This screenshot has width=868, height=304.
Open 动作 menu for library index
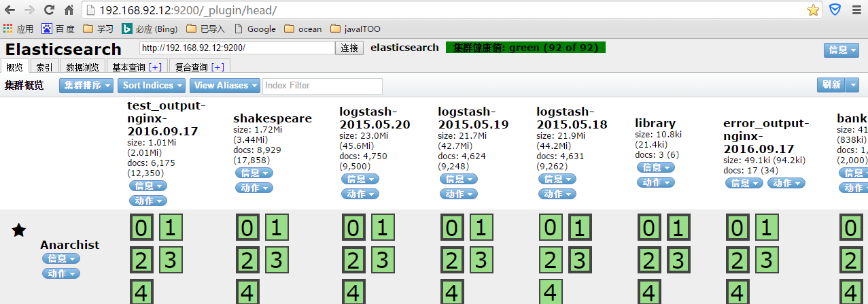[x=655, y=182]
